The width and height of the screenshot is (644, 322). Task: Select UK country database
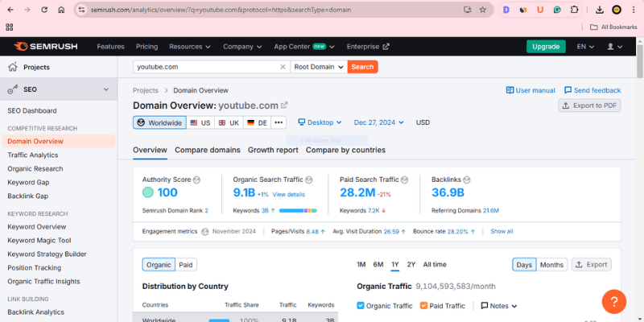(229, 122)
